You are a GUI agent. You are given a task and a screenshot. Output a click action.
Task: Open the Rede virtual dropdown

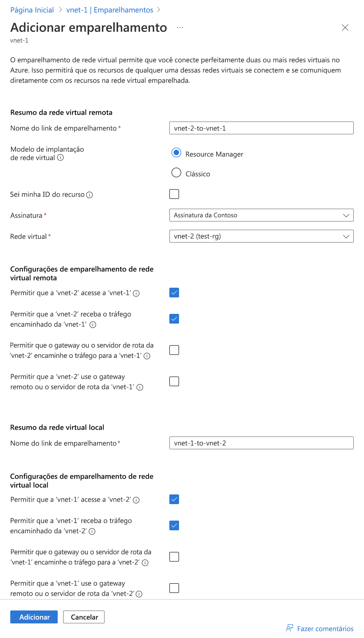pos(261,236)
